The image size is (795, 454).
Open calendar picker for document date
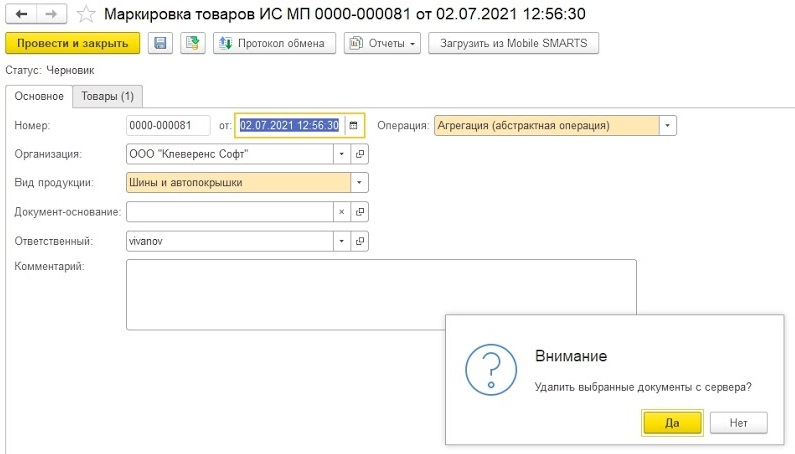354,125
